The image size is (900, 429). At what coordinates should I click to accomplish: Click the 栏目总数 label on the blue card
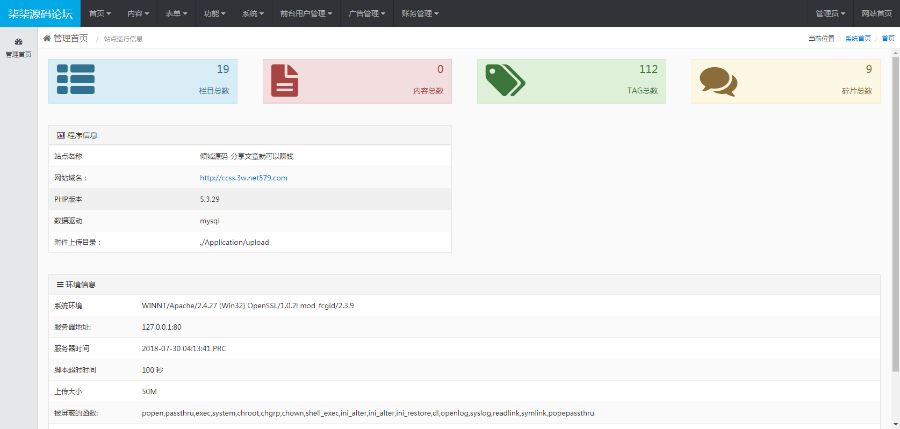pyautogui.click(x=214, y=91)
